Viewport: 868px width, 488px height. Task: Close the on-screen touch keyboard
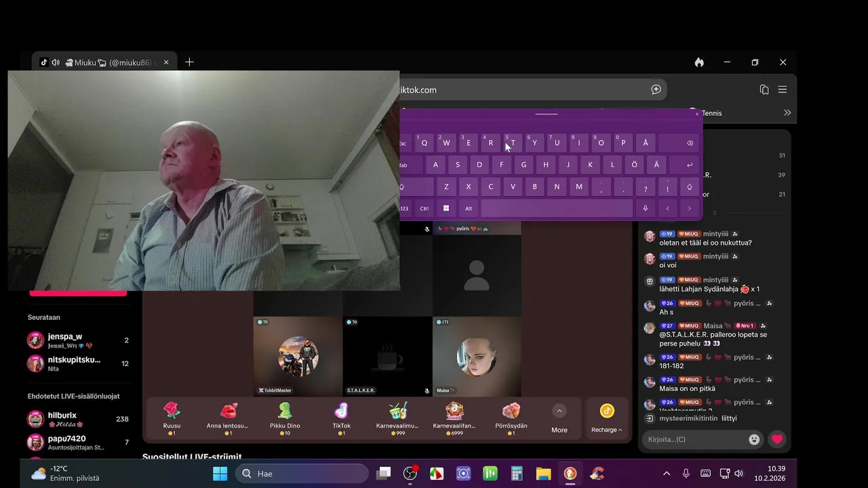click(x=696, y=114)
